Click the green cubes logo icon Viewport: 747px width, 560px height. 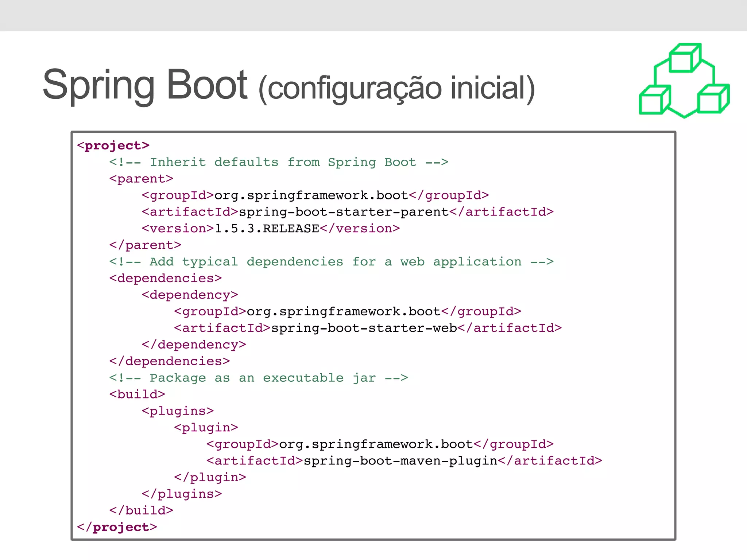tap(684, 81)
